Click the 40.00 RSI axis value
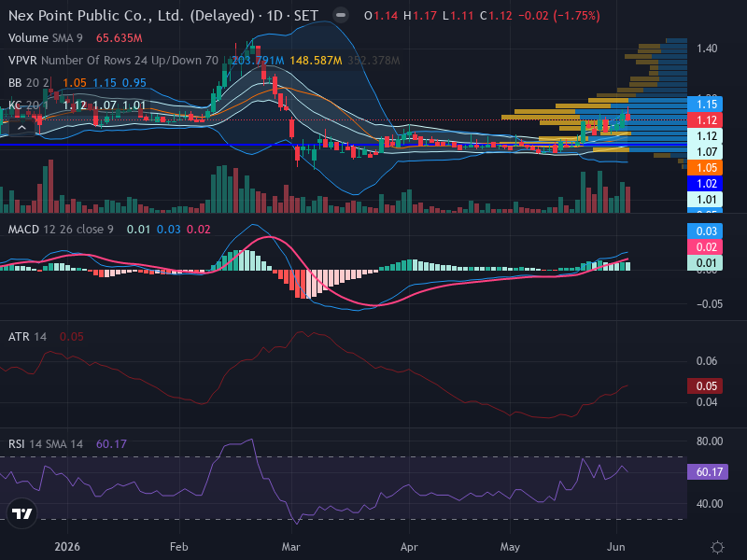This screenshot has width=747, height=560. 710,503
